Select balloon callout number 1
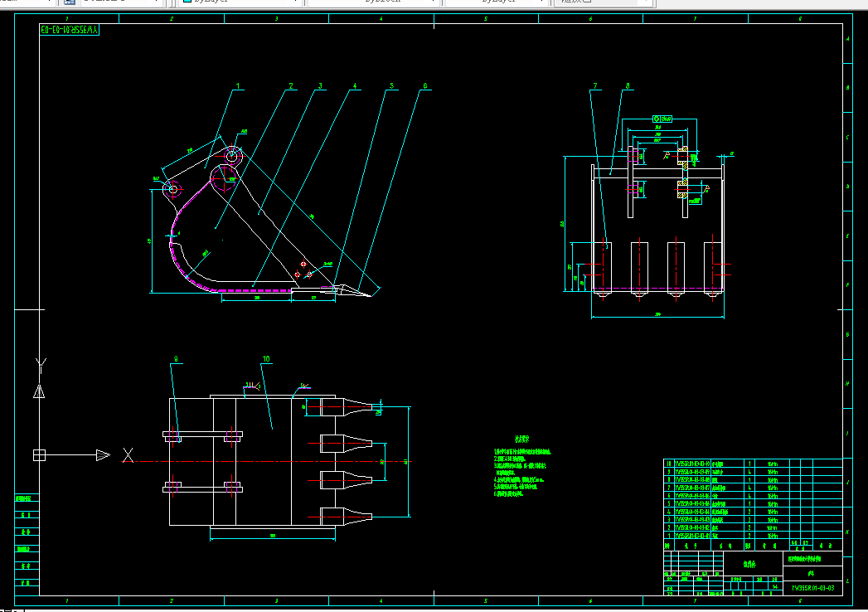The width and height of the screenshot is (868, 612). (238, 86)
